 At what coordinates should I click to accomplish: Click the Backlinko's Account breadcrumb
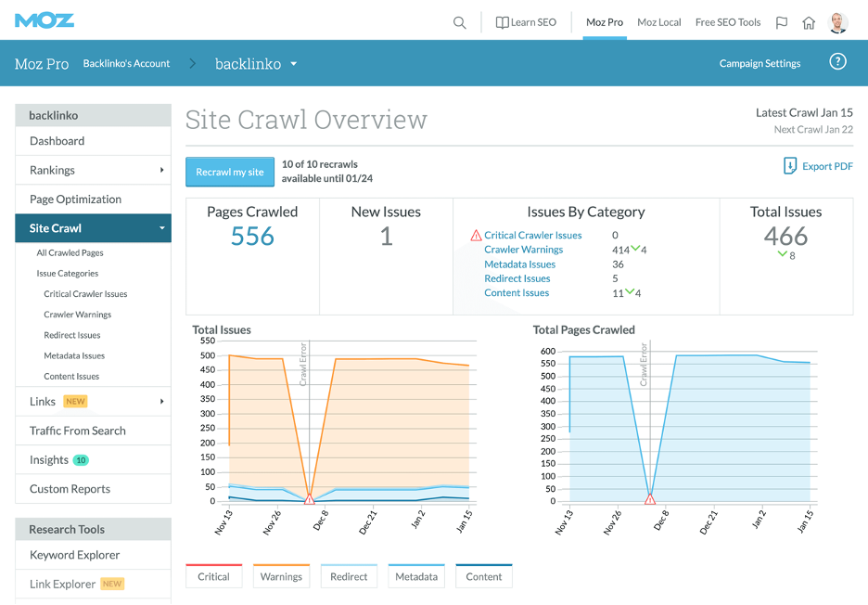126,63
